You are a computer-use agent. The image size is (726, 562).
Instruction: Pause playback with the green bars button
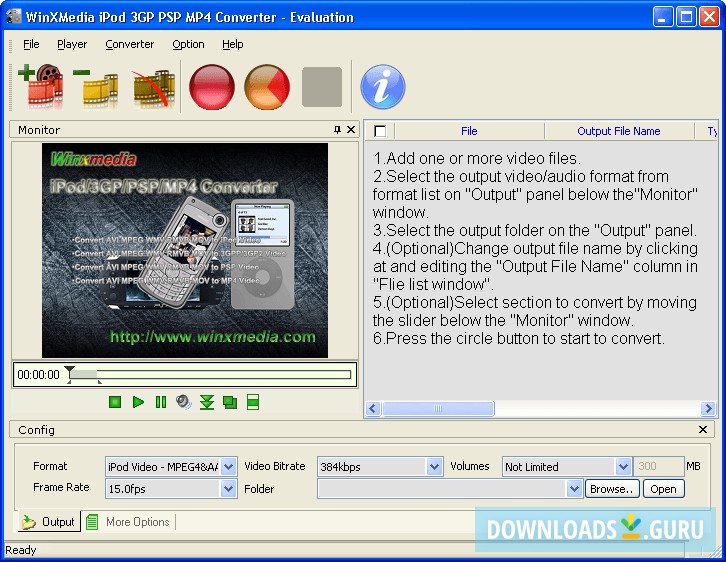(x=161, y=402)
